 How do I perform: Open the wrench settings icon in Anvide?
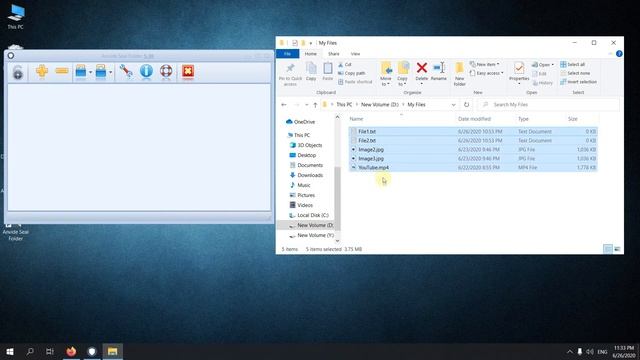[x=126, y=71]
